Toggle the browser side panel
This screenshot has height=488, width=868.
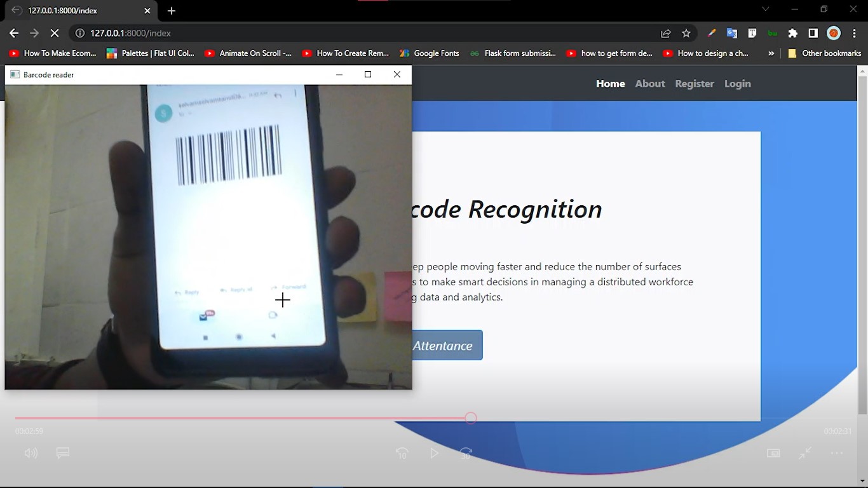tap(813, 33)
